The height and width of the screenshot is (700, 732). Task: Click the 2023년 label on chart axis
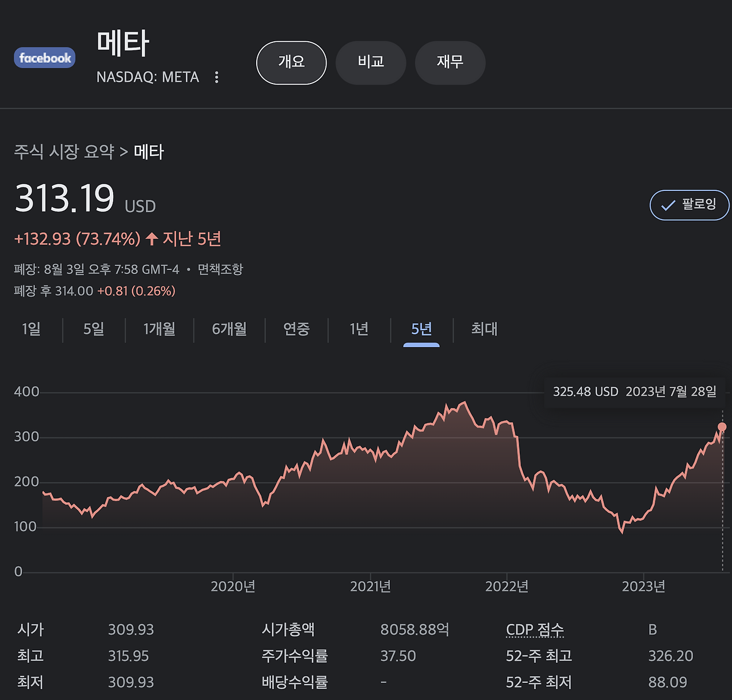pos(643,586)
